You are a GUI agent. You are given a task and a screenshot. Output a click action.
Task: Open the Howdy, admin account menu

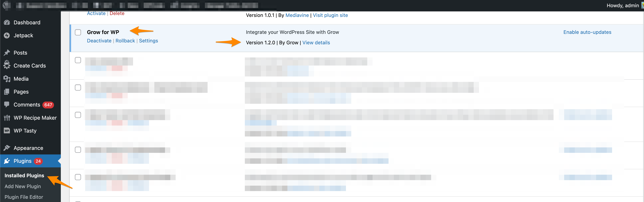[623, 6]
